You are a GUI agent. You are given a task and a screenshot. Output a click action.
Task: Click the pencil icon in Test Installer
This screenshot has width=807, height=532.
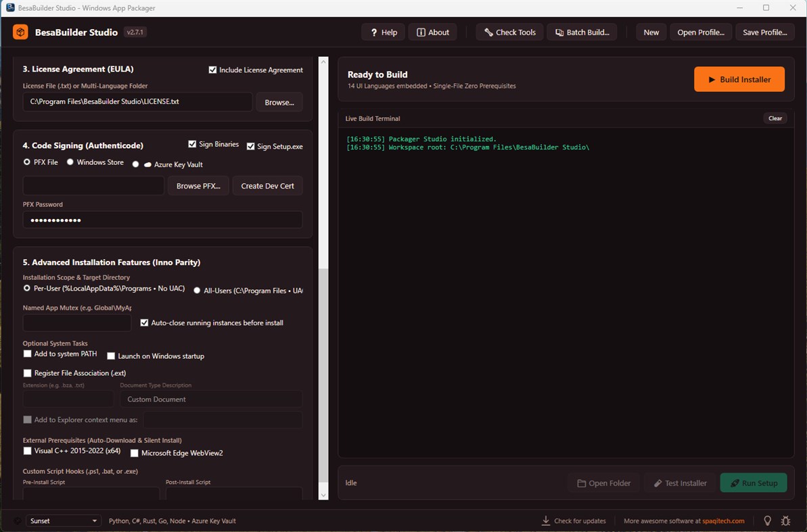pos(658,483)
